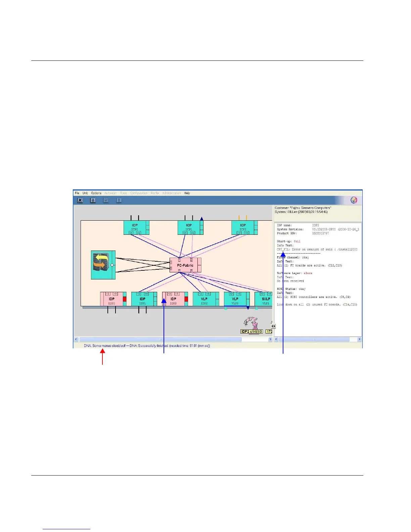Click FC port 13 on VLP0

click(239, 294)
